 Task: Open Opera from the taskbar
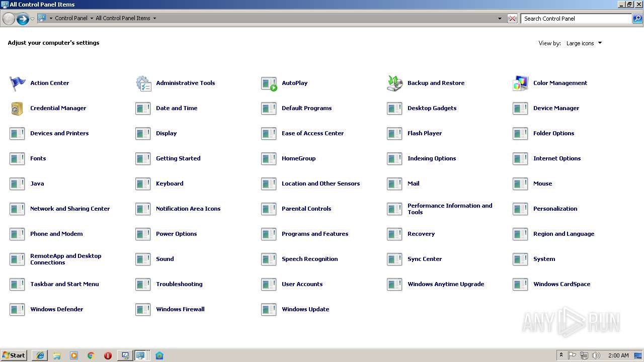pyautogui.click(x=108, y=355)
